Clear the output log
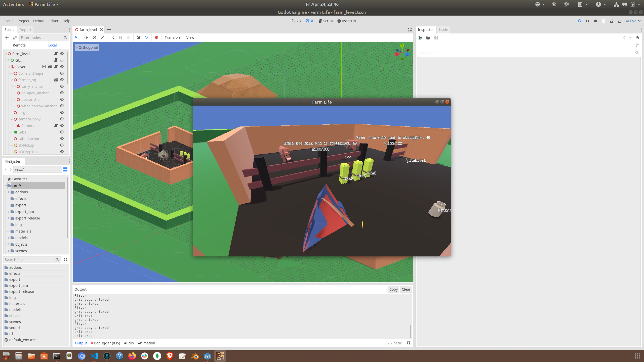 (406, 289)
